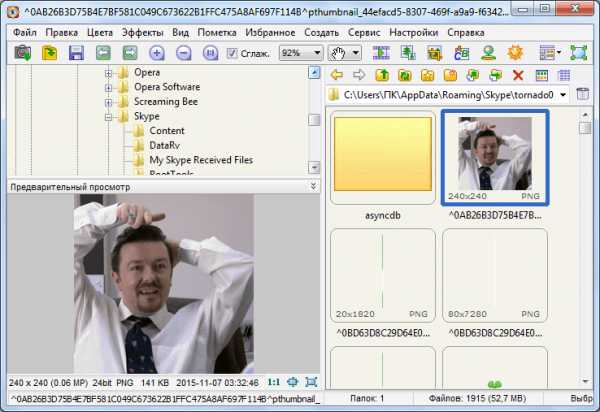Click the forward arrow in browser panel

click(359, 75)
